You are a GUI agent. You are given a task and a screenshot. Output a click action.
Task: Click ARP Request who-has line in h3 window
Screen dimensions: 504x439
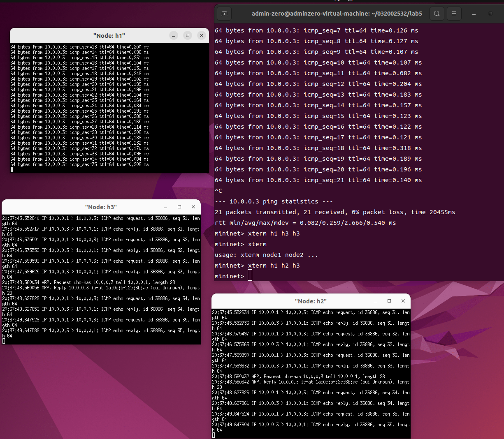pyautogui.click(x=89, y=282)
